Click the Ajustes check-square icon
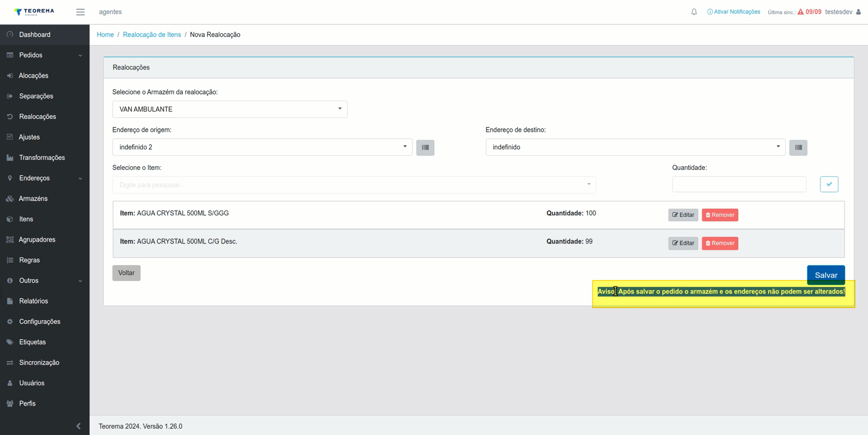The image size is (868, 435). (10, 137)
